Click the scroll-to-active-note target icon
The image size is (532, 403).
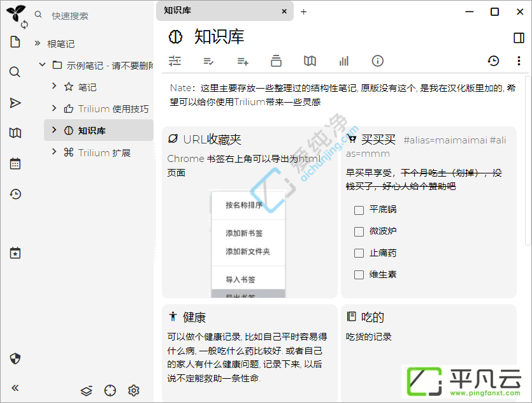pos(110,391)
